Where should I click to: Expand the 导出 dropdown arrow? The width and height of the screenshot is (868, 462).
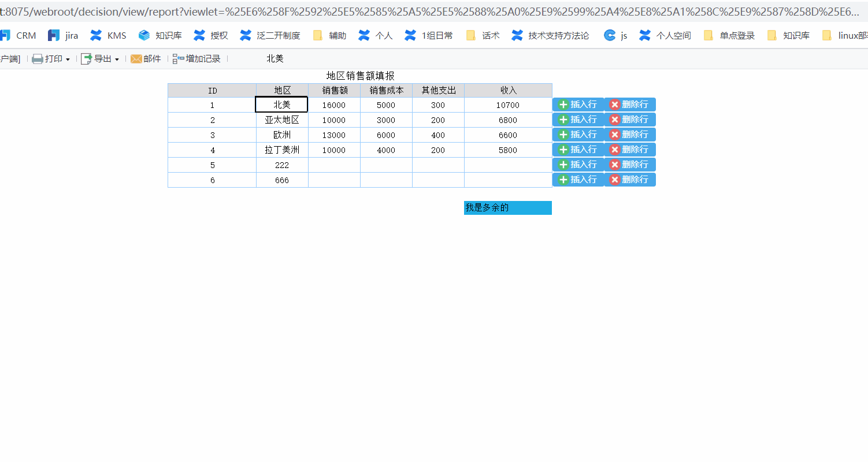tap(117, 59)
